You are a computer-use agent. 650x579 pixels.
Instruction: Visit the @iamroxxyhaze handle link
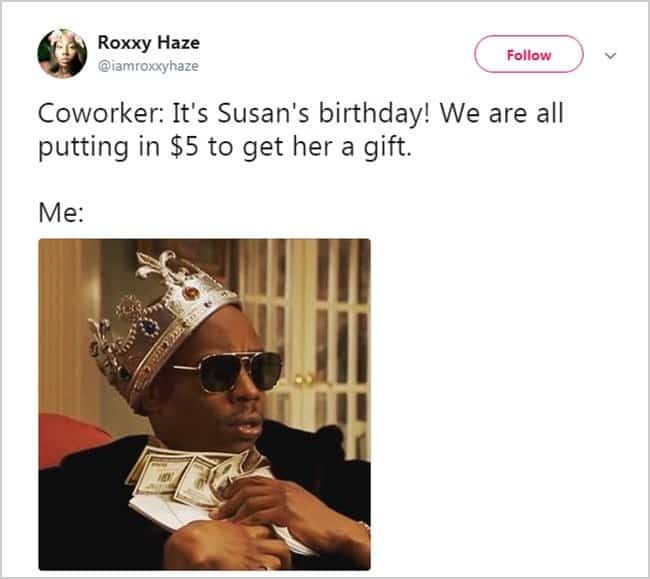148,66
